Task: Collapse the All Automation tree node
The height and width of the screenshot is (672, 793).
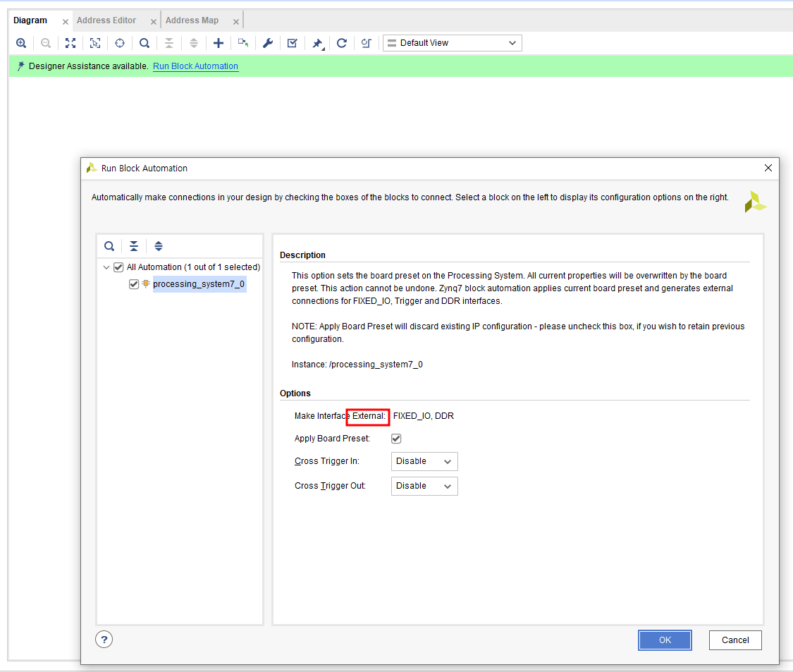Action: [x=106, y=267]
